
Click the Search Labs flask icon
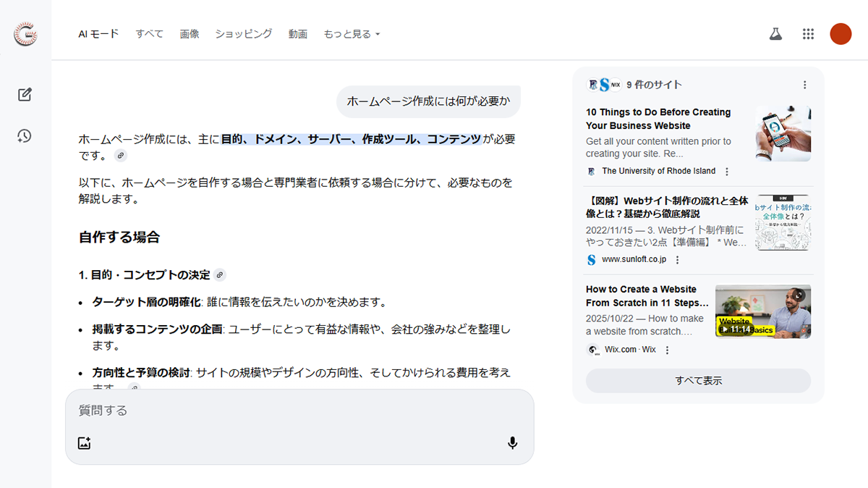tap(775, 33)
